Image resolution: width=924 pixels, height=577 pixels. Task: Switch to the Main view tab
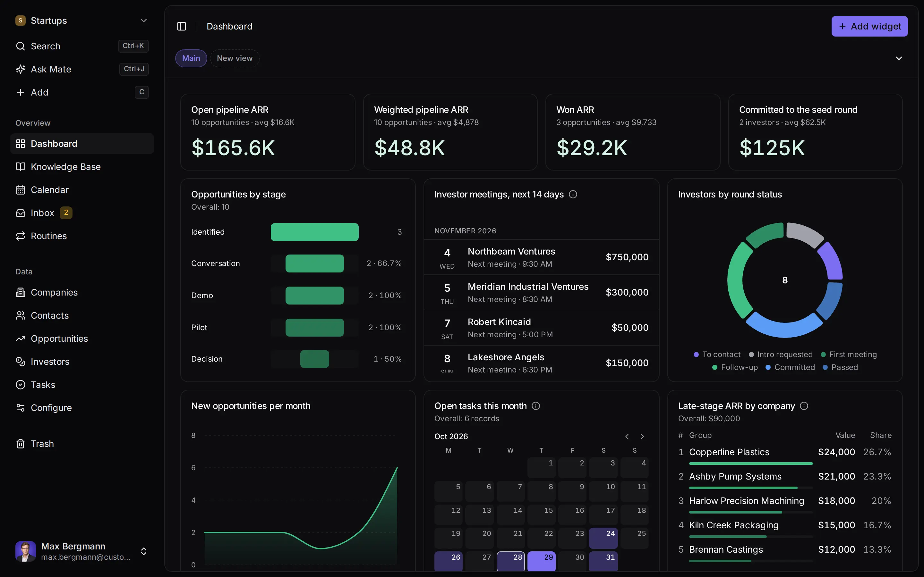(x=191, y=58)
